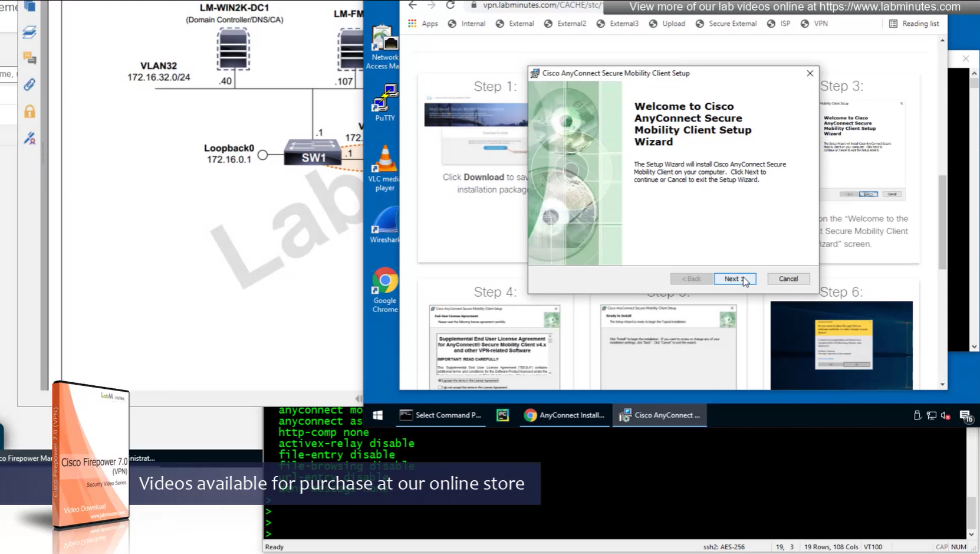Click the muted volume tray icon
This screenshot has height=554, width=980.
click(x=945, y=416)
